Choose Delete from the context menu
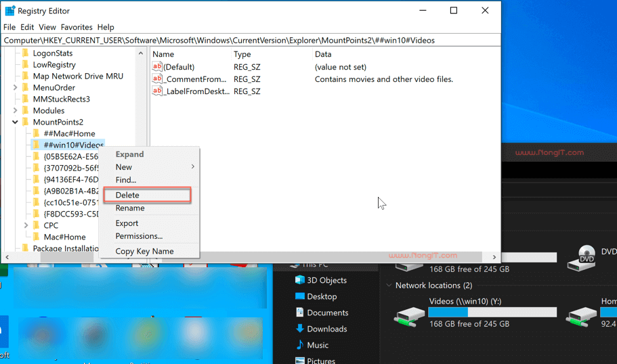This screenshot has height=364, width=617. (148, 195)
